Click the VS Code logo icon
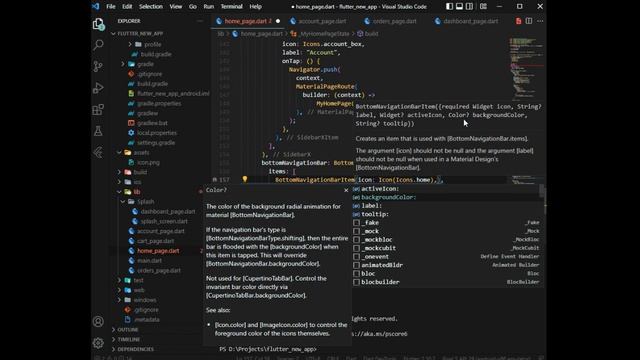The image size is (640, 360). [x=96, y=7]
